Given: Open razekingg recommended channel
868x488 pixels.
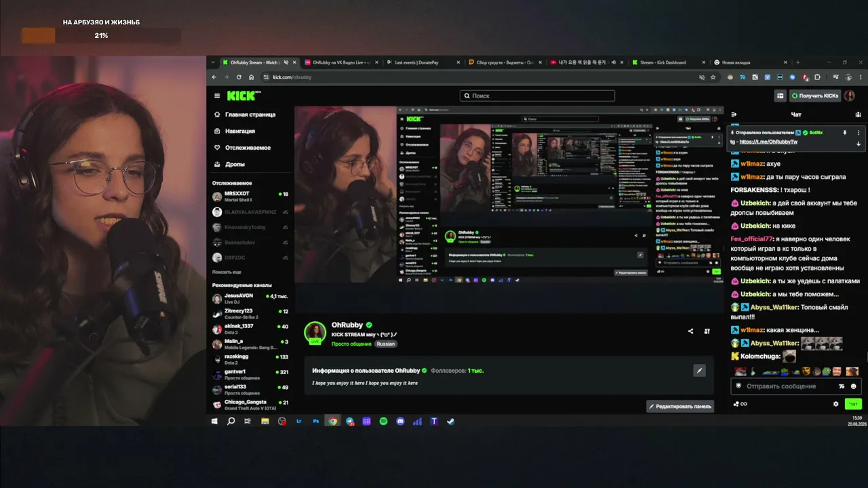Looking at the screenshot, I should (x=250, y=359).
